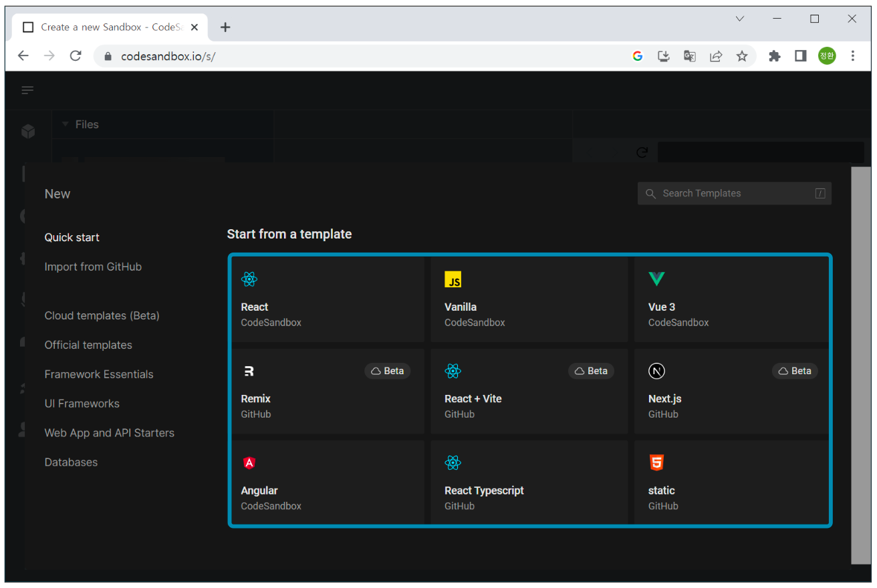
Task: Go back to the previous page
Action: coord(23,56)
